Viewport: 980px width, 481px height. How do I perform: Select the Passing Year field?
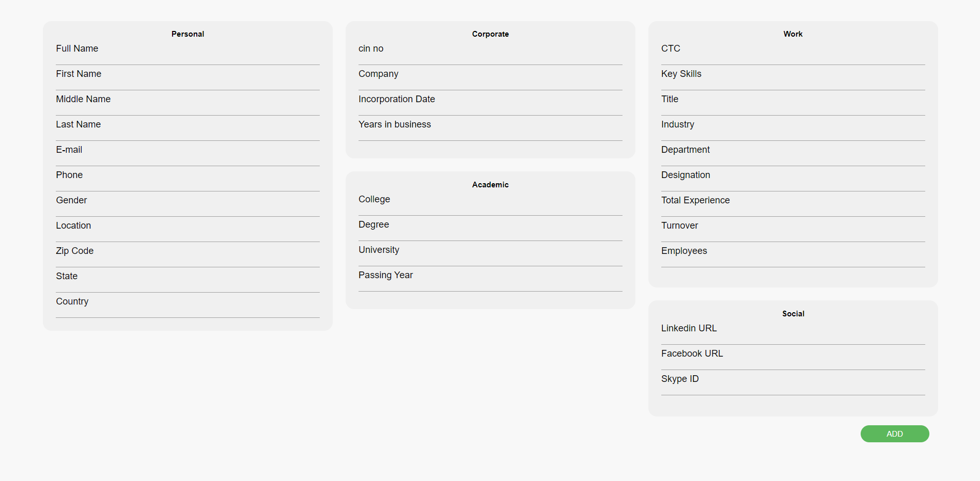tap(490, 279)
